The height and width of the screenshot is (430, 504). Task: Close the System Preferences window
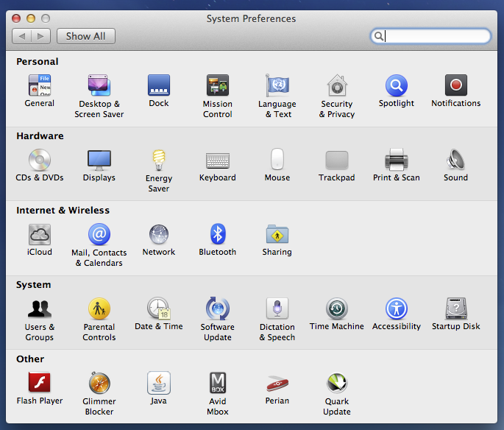click(16, 18)
